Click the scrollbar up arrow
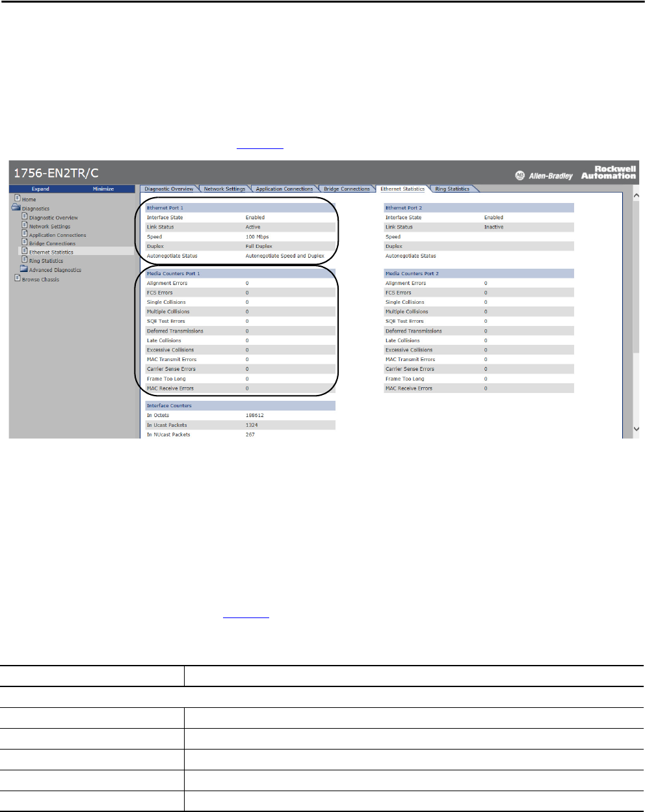The image size is (645, 812). [x=636, y=196]
